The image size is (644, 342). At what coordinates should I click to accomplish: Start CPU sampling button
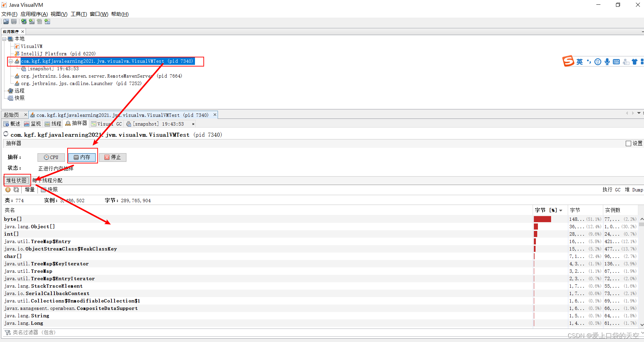click(51, 157)
